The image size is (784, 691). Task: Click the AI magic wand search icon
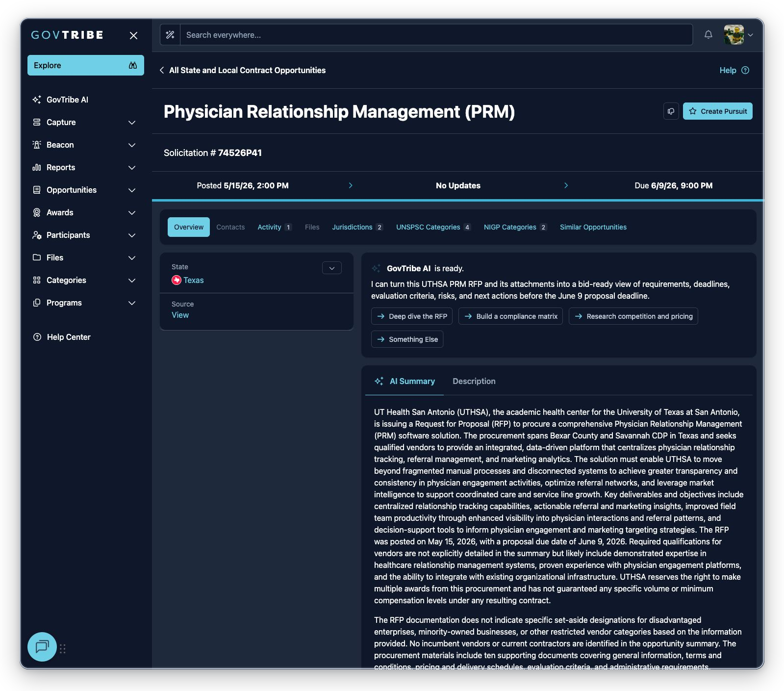[170, 35]
